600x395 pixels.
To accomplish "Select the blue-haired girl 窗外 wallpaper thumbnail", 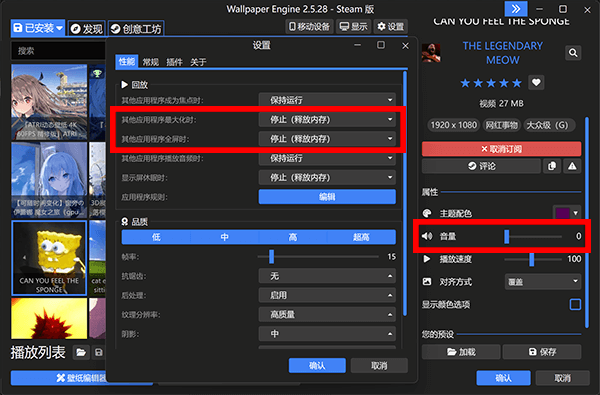I will pyautogui.click(x=49, y=180).
